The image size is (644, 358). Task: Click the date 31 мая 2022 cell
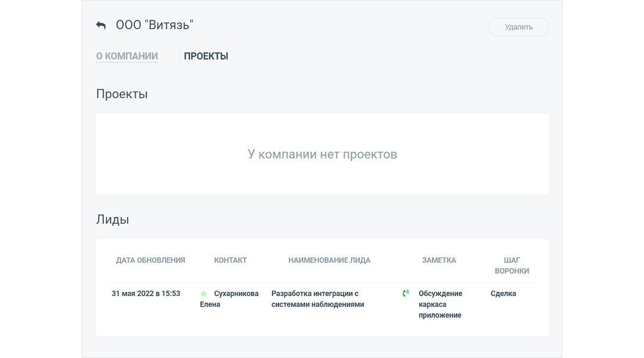pyautogui.click(x=146, y=294)
